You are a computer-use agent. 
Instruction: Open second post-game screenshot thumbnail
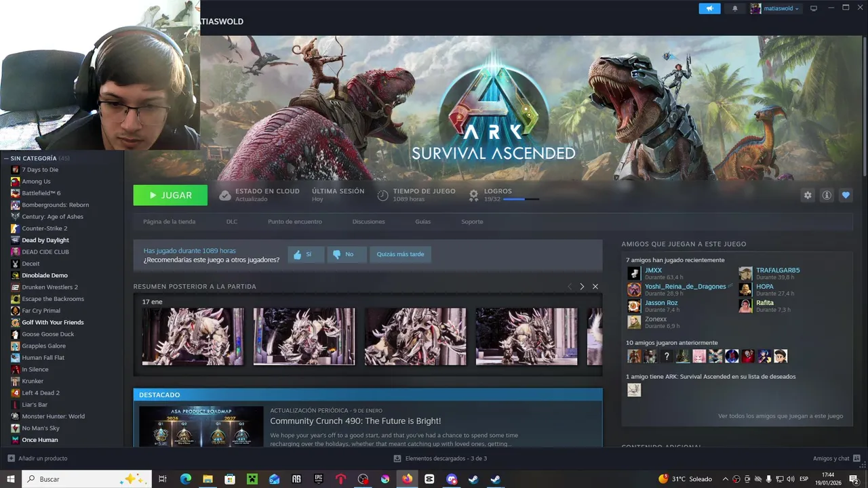304,337
